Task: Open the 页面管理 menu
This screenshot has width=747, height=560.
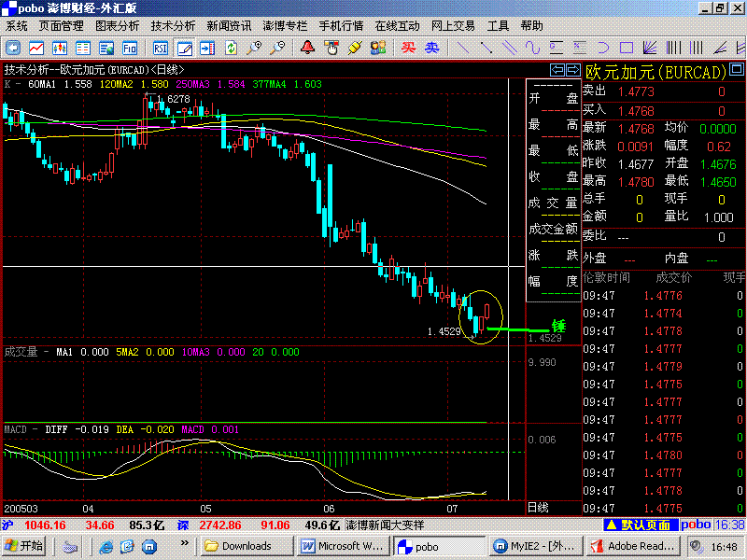Action: [x=61, y=26]
